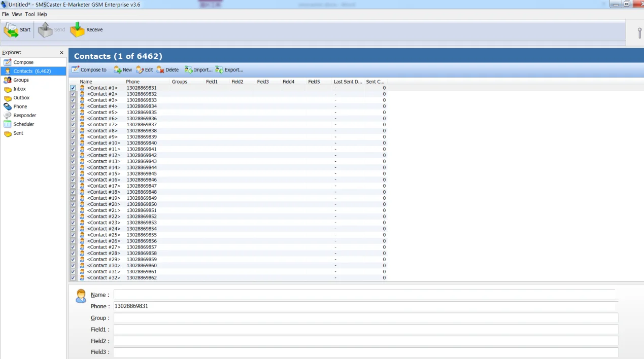This screenshot has height=359, width=644.
Task: Open the Tool menu
Action: point(30,14)
